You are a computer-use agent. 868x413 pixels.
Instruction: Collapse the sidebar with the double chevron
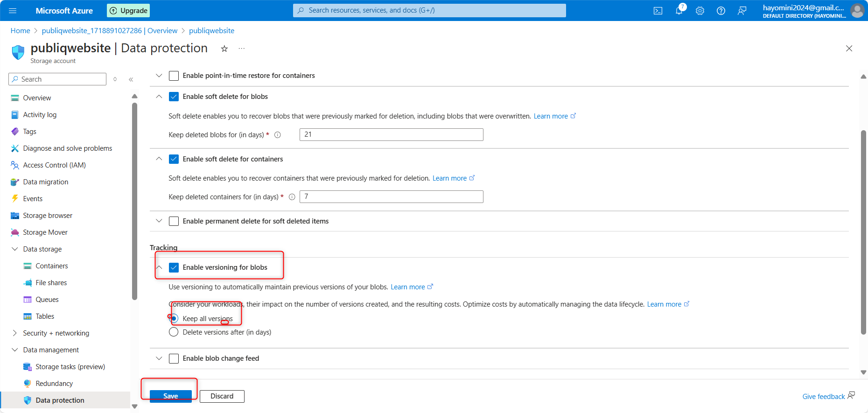click(131, 79)
